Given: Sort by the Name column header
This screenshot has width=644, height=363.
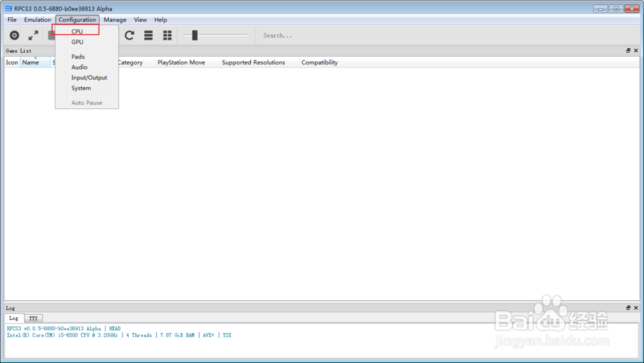Looking at the screenshot, I should click(x=35, y=63).
